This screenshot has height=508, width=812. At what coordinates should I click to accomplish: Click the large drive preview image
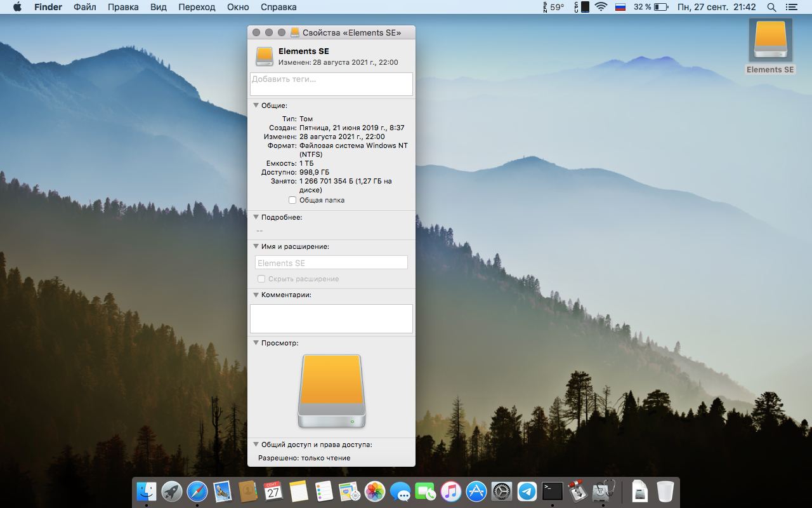pyautogui.click(x=332, y=391)
